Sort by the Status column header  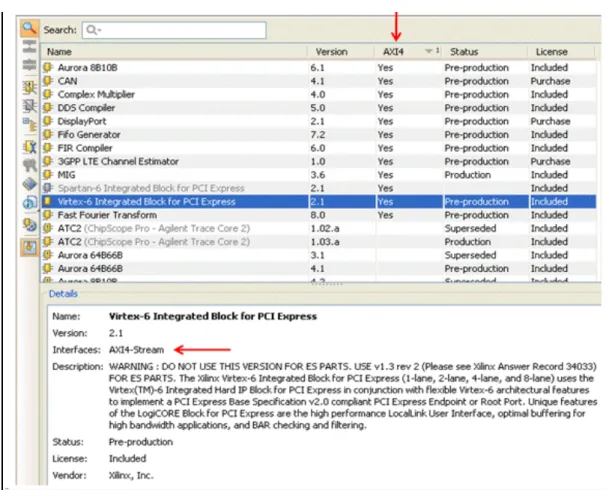pos(485,52)
